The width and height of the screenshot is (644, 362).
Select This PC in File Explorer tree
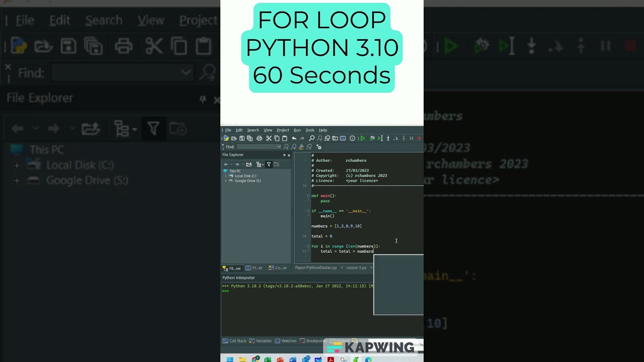tap(235, 171)
